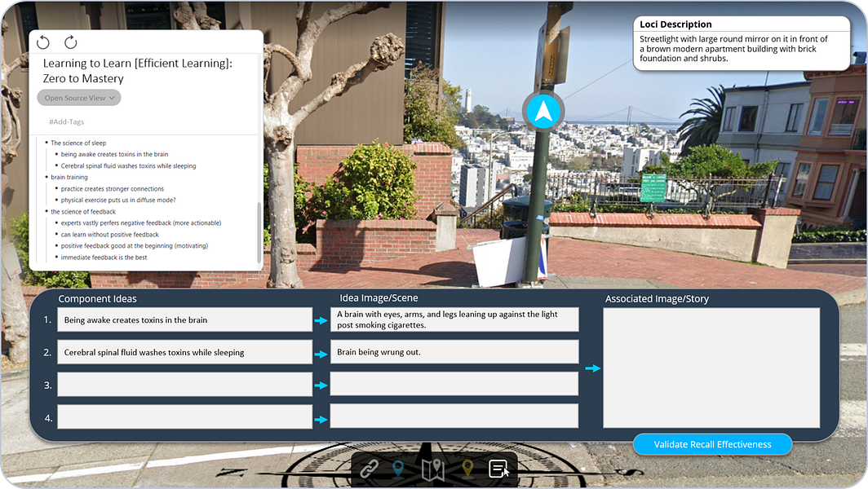The width and height of the screenshot is (868, 489).
Task: Select 'practice creates stronger connections' note
Action: 113,188
